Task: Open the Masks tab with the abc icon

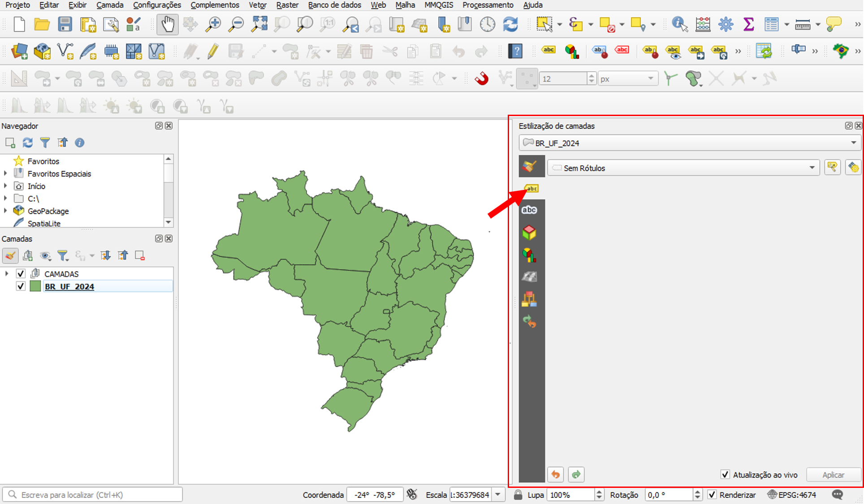Action: [529, 210]
